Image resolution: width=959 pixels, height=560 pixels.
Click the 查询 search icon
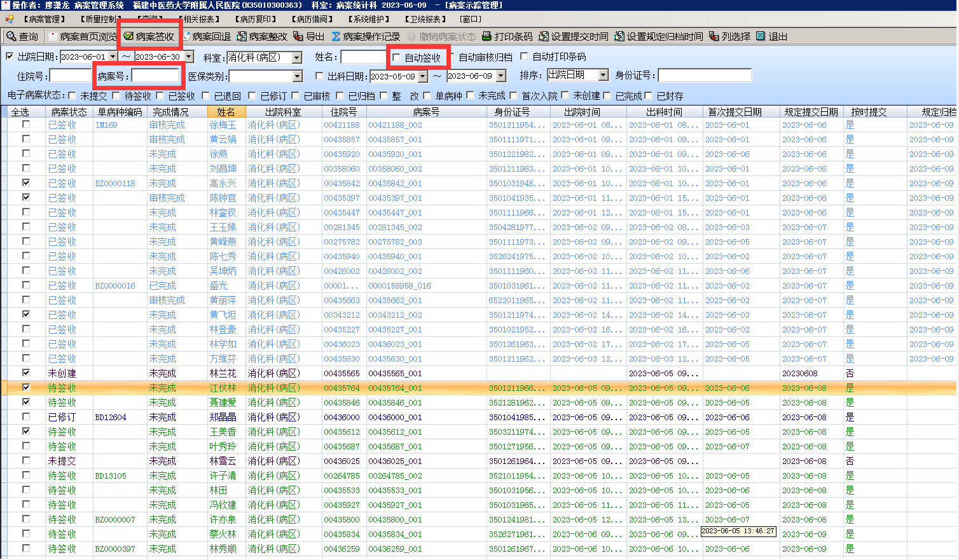[x=11, y=36]
